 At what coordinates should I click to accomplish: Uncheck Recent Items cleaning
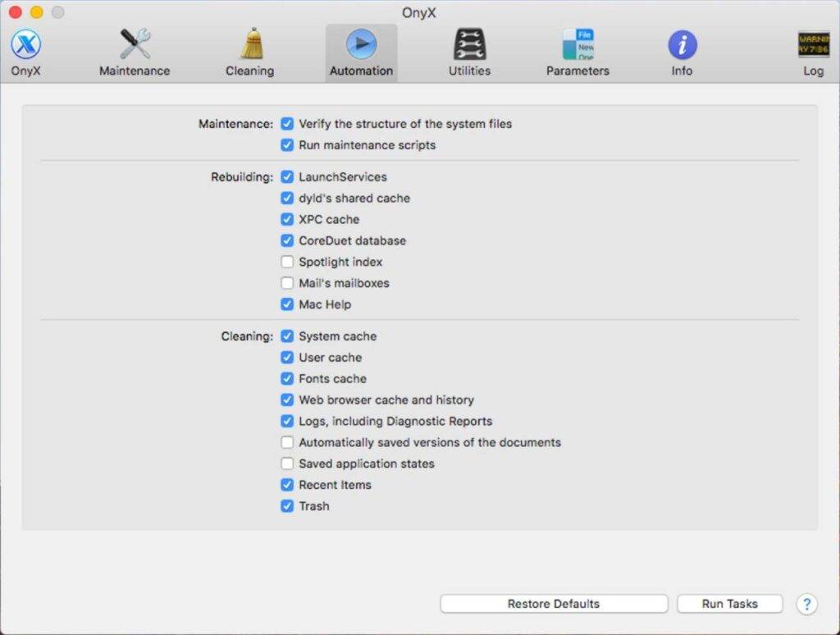[287, 485]
